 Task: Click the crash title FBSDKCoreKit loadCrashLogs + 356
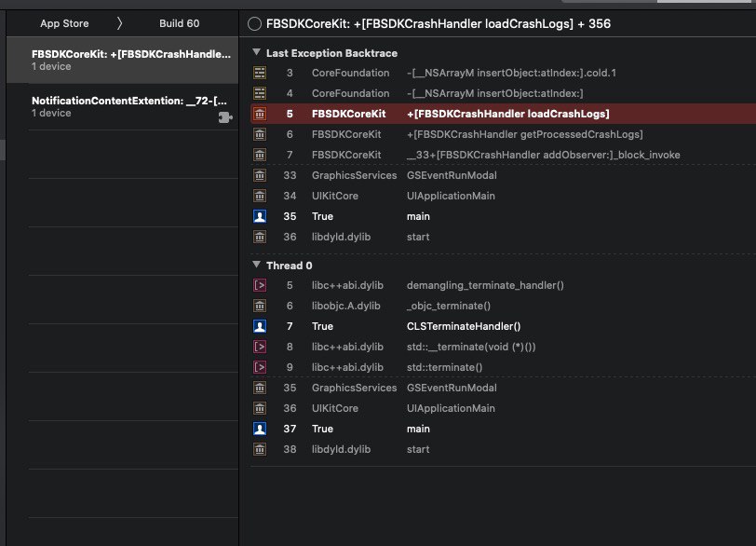tap(438, 23)
